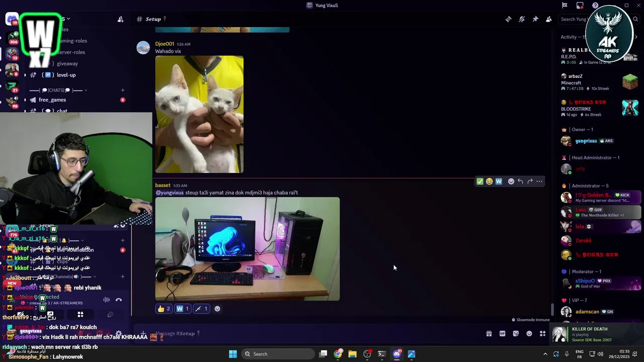Open add reaction picker on hovered message
The width and height of the screenshot is (644, 362).
click(511, 182)
